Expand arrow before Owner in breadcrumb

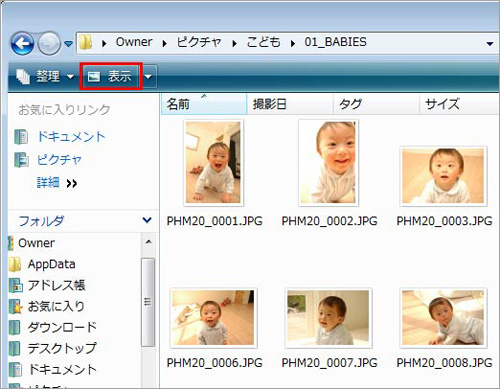point(104,43)
